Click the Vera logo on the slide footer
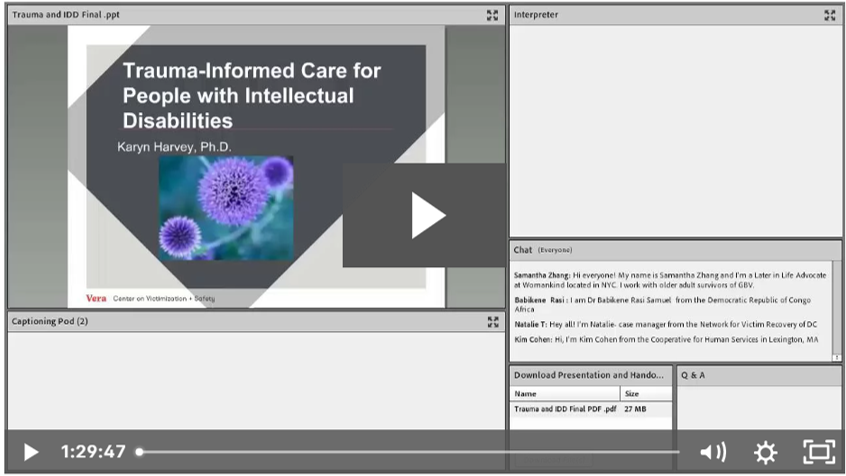 96,298
